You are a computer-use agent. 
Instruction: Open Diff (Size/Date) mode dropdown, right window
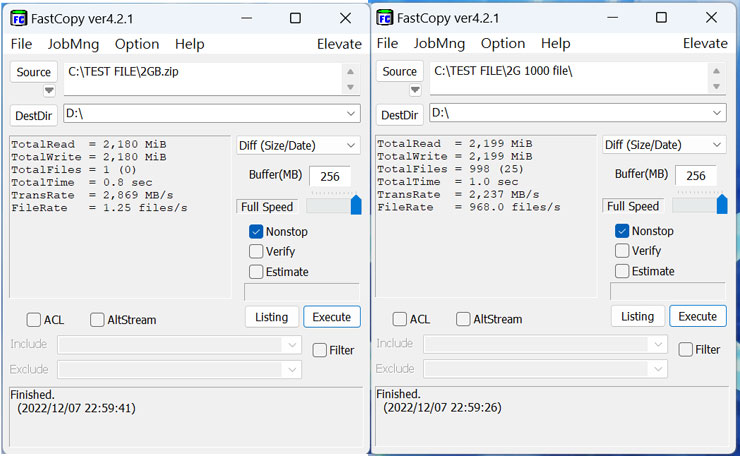(664, 144)
